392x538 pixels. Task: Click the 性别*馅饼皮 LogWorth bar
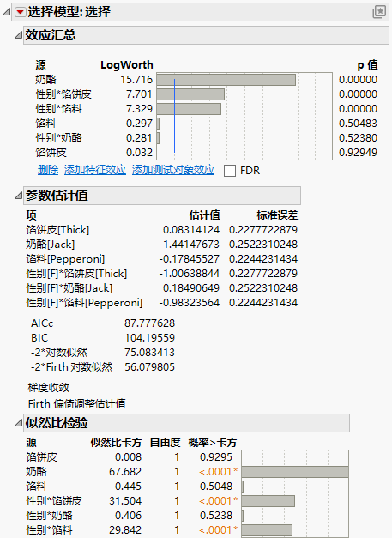[x=190, y=94]
